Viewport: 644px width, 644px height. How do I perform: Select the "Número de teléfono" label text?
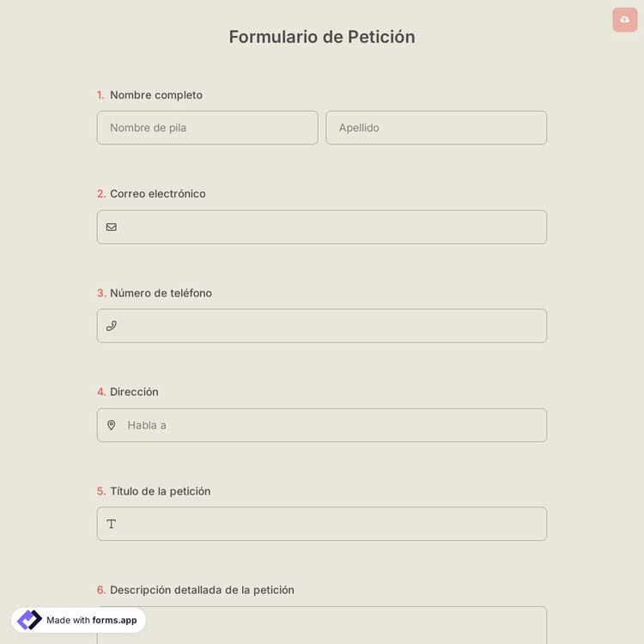click(x=161, y=293)
